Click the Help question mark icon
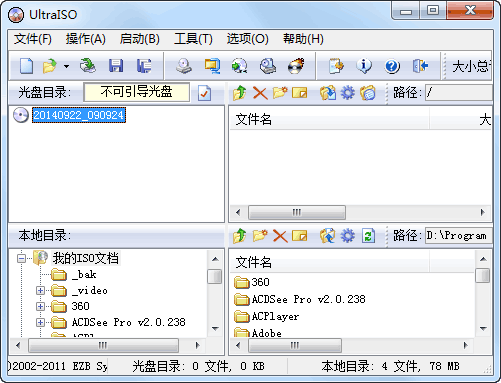The width and height of the screenshot is (501, 383). point(392,66)
